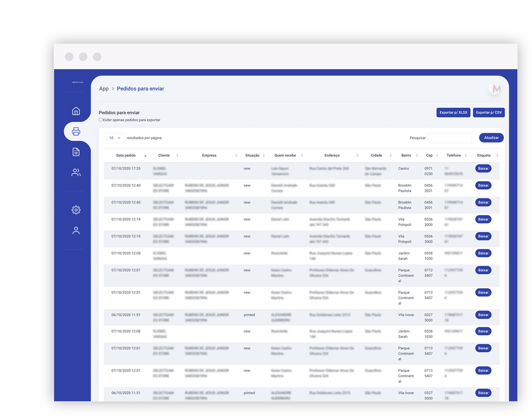
Task: Click the Atualizar button
Action: click(491, 138)
